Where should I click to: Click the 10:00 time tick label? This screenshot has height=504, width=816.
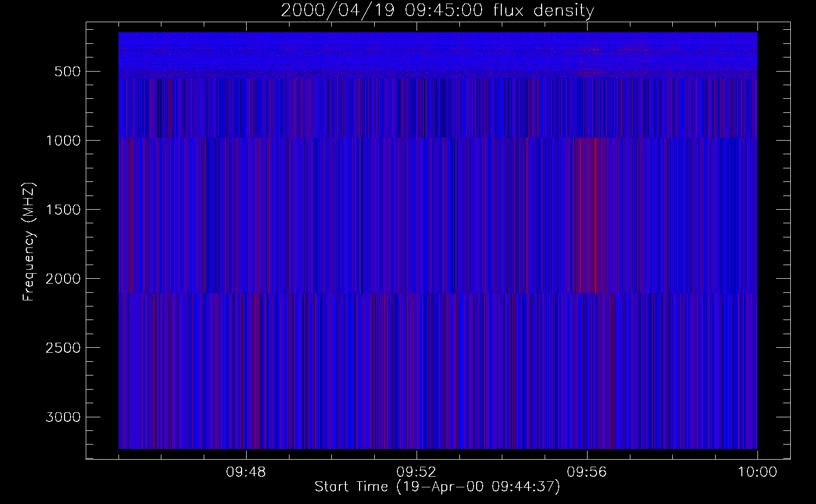[x=757, y=472]
